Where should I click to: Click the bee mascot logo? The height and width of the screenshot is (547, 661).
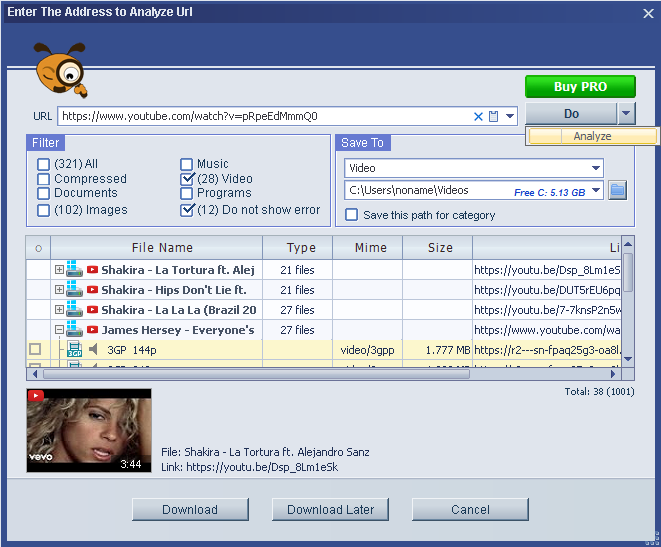tap(61, 70)
